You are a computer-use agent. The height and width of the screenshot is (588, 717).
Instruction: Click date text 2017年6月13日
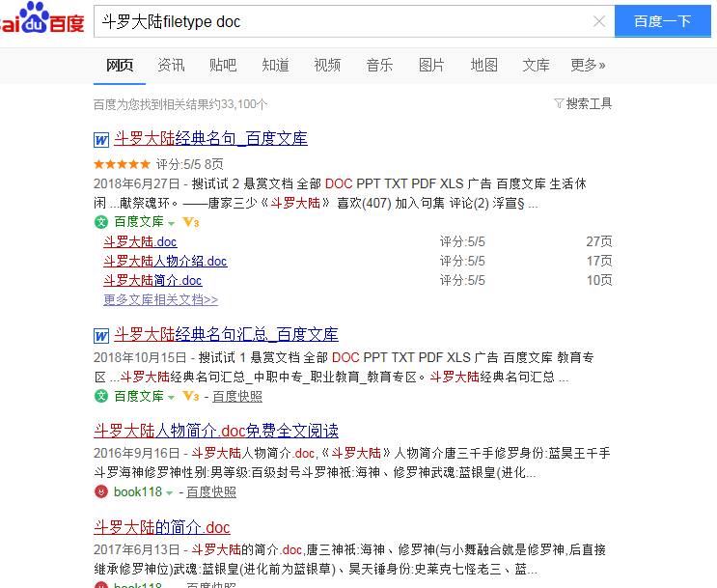tap(137, 549)
